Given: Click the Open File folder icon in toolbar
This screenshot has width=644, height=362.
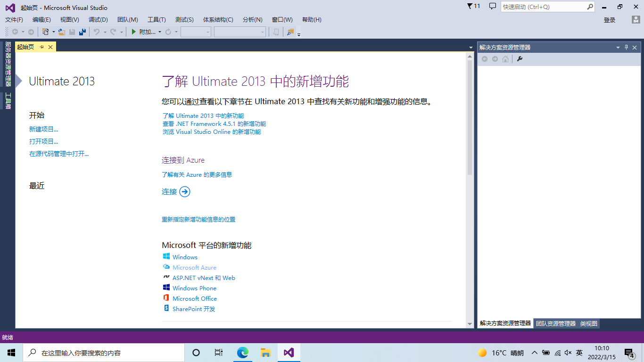Looking at the screenshot, I should tap(61, 32).
